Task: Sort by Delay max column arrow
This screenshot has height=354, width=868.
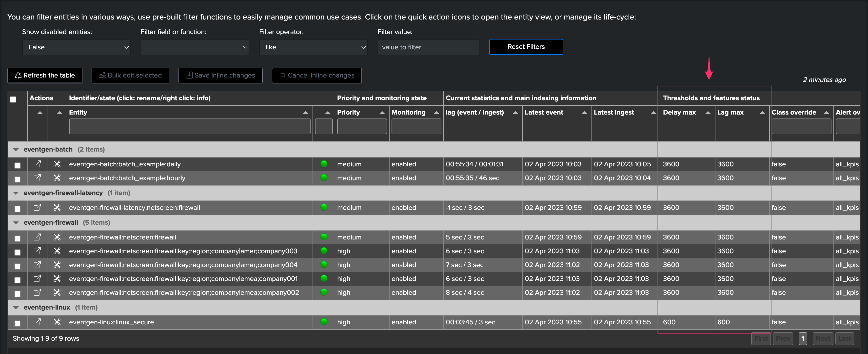Action: click(x=708, y=113)
